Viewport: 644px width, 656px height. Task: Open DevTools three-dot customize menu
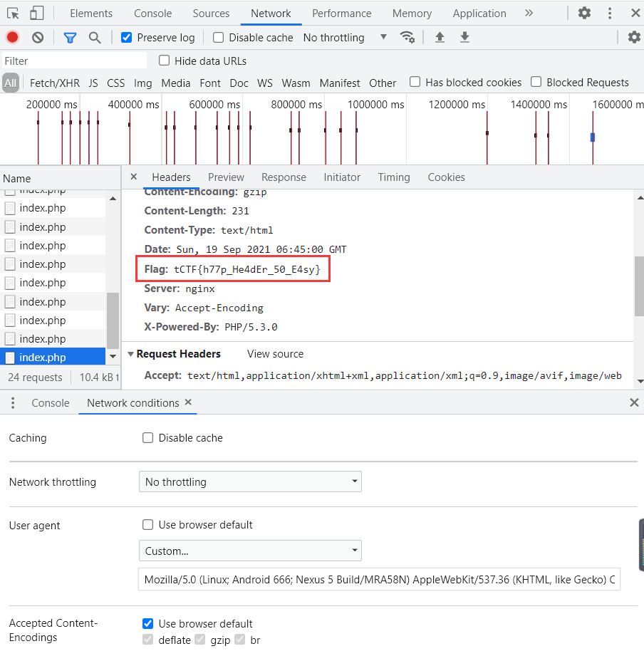click(x=610, y=13)
